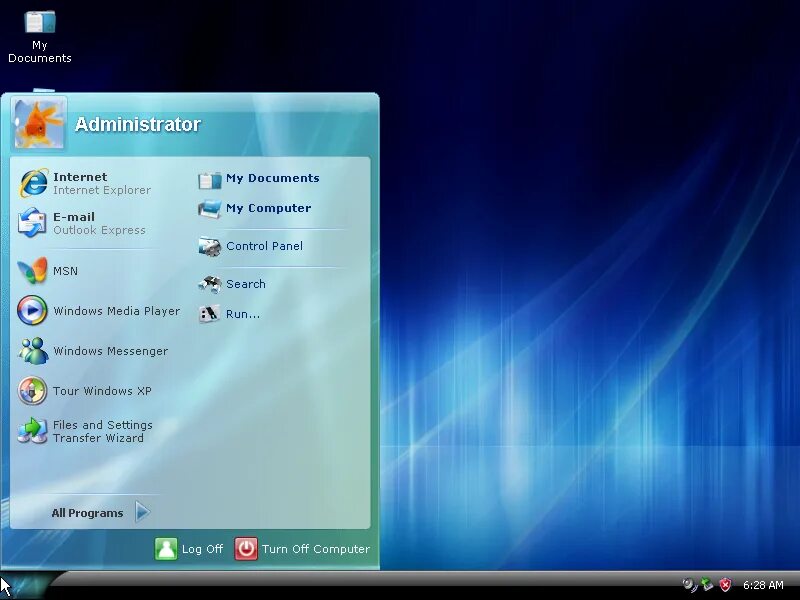Click the security shield tray icon

pyautogui.click(x=725, y=585)
